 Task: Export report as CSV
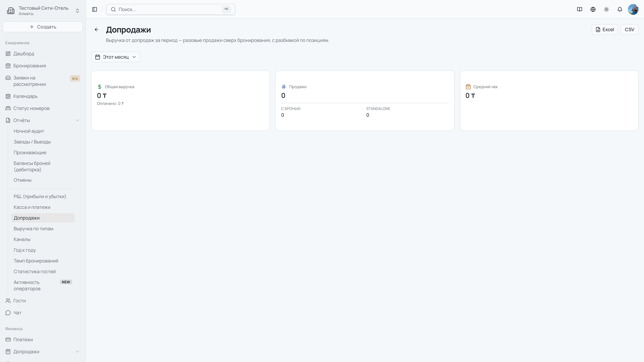click(629, 29)
